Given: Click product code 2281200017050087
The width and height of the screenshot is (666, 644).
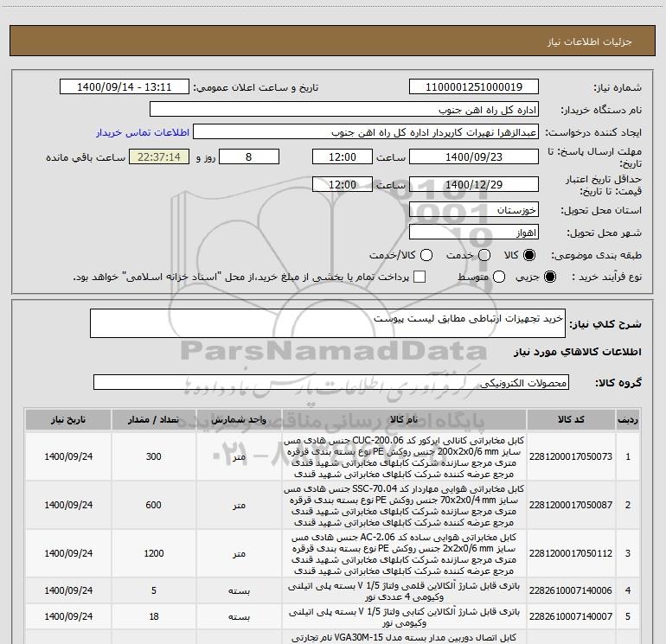Looking at the screenshot, I should [x=571, y=505].
